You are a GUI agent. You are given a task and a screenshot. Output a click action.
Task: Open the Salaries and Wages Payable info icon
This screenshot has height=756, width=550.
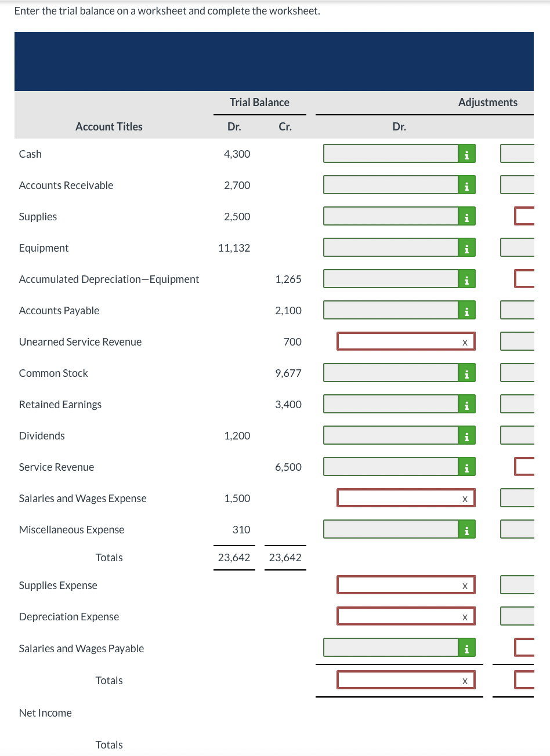(x=467, y=648)
